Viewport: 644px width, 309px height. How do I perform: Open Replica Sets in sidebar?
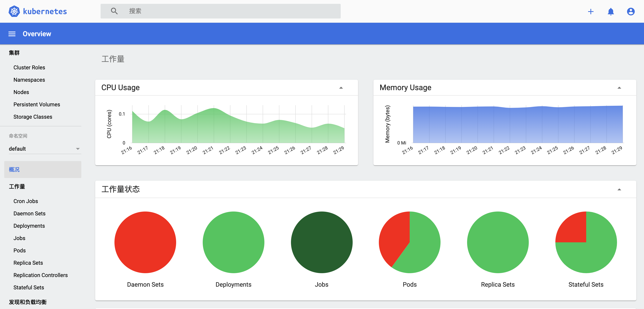pyautogui.click(x=28, y=263)
